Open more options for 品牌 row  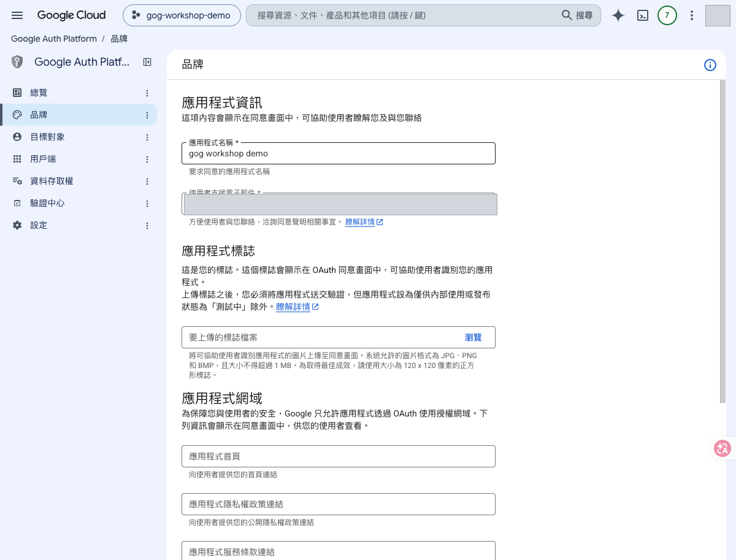147,115
